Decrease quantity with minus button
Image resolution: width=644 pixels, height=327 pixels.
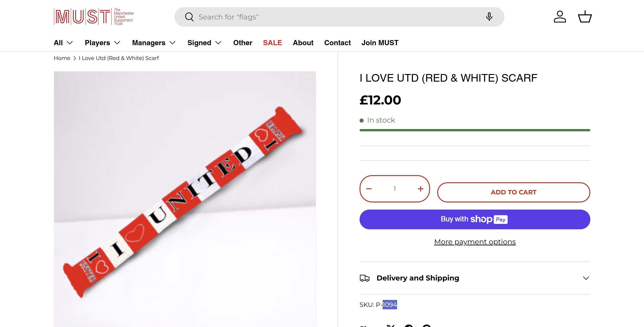click(369, 189)
